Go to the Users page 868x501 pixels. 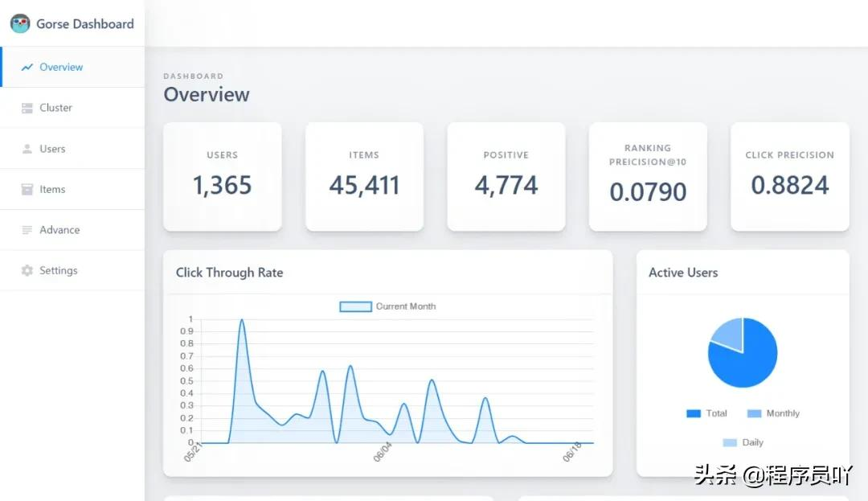coord(72,148)
